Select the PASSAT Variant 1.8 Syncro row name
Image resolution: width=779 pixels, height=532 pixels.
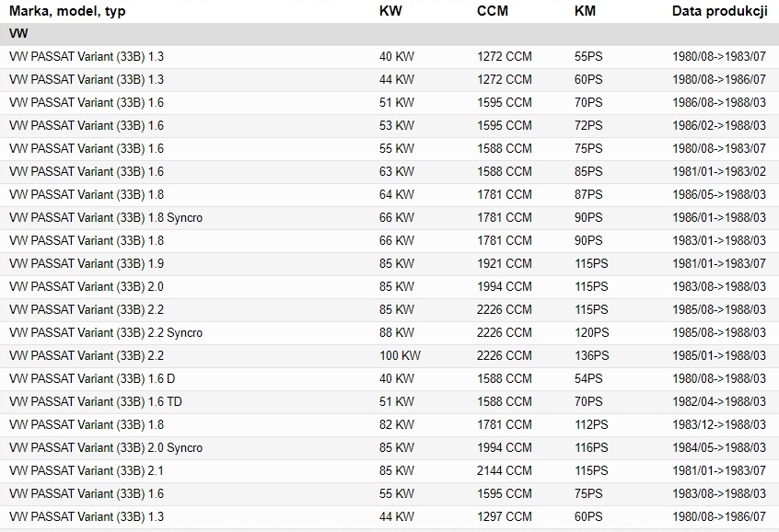106,217
